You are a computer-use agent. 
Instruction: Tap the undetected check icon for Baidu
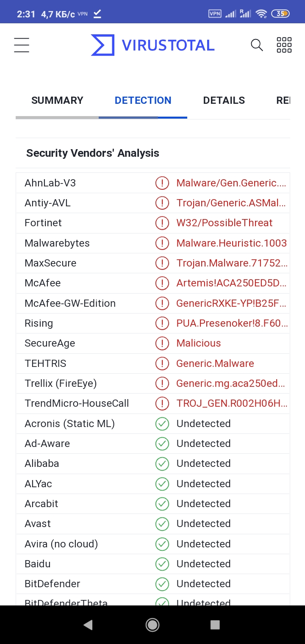pos(162,564)
